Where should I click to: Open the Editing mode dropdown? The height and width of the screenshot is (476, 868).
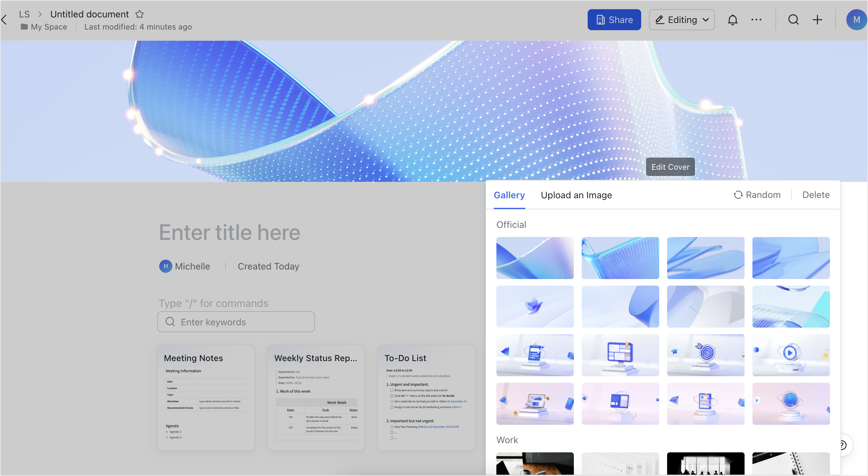point(682,20)
